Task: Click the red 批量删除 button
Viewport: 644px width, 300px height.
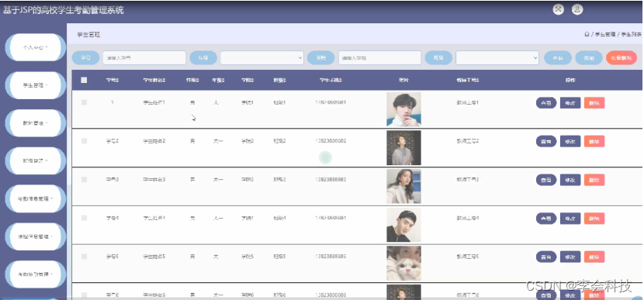Action: click(621, 58)
